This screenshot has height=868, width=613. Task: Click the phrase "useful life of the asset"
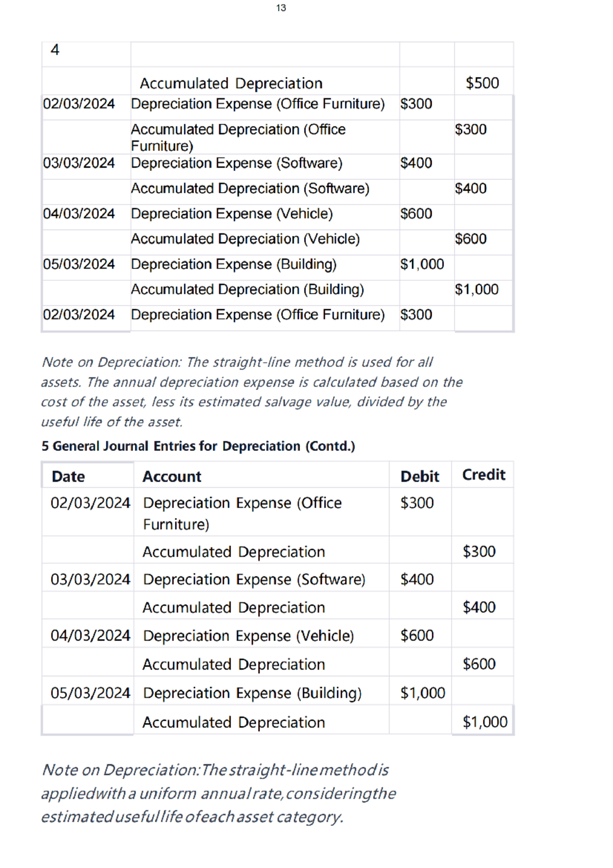point(111,422)
